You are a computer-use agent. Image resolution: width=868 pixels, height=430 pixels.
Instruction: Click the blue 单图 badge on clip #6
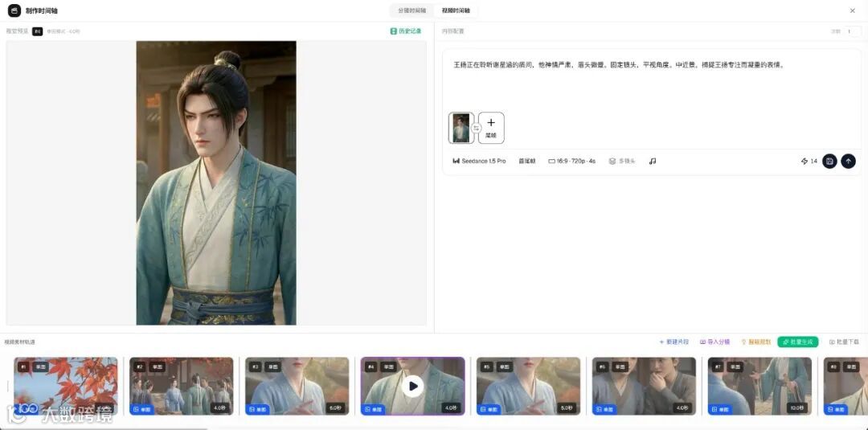[604, 410]
